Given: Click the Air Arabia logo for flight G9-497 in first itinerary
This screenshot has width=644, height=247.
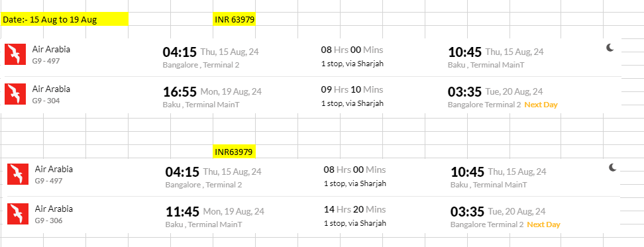Looking at the screenshot, I should (15, 54).
